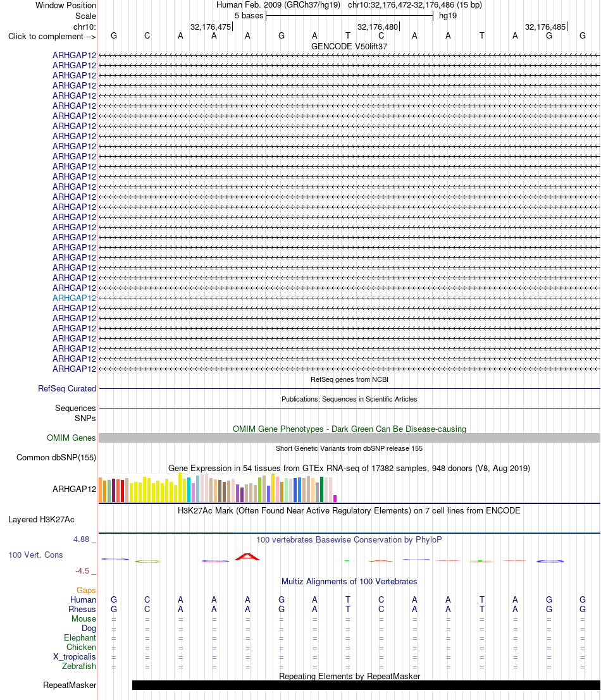Select the Window Position label
The height and width of the screenshot is (700, 601).
pos(66,5)
